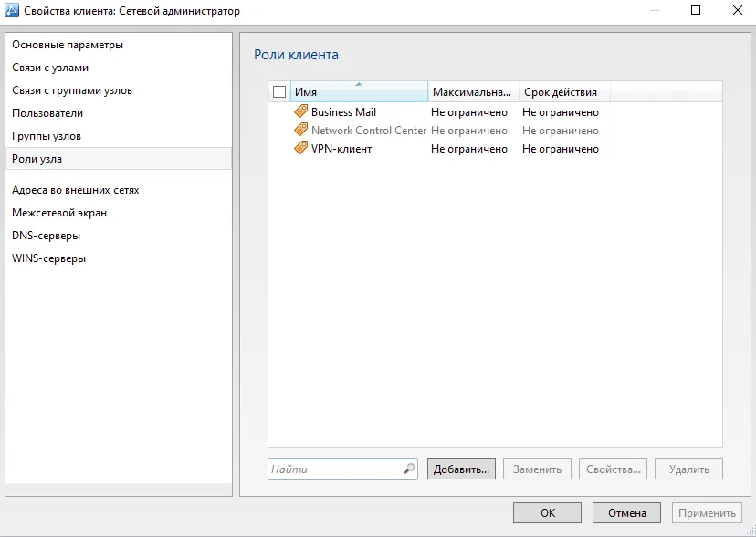Maximize the Свойства клиента window
This screenshot has width=756, height=537.
(x=696, y=10)
